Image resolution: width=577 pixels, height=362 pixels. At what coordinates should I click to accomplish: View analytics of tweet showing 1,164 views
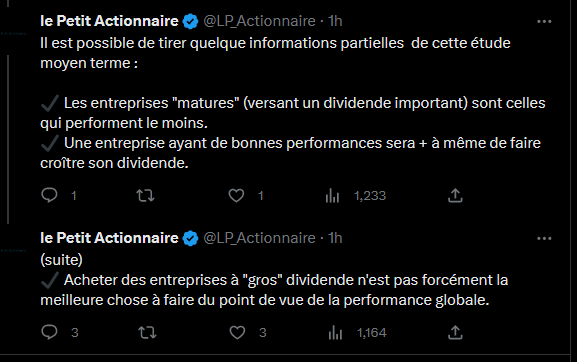tap(335, 333)
